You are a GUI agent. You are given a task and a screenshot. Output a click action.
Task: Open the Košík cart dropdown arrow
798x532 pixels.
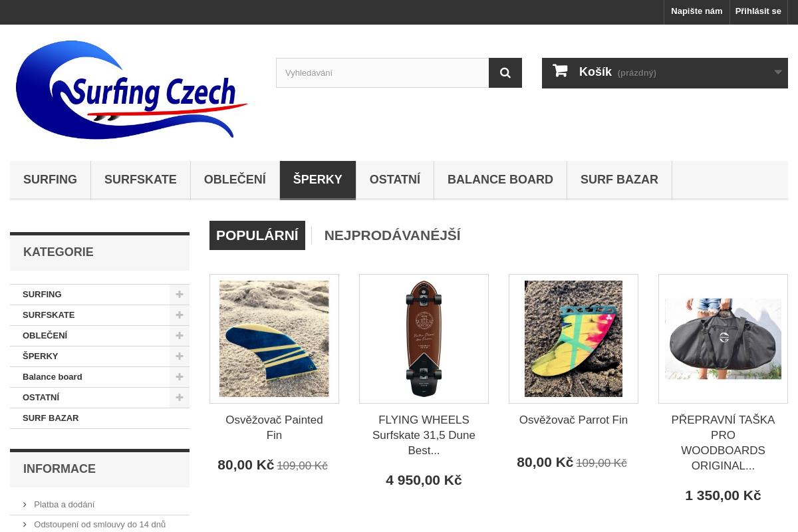point(777,72)
